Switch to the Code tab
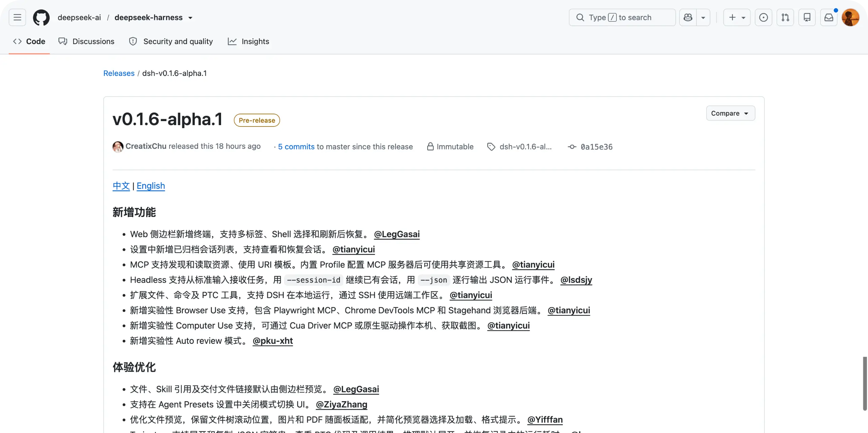The width and height of the screenshot is (868, 433). pyautogui.click(x=29, y=41)
